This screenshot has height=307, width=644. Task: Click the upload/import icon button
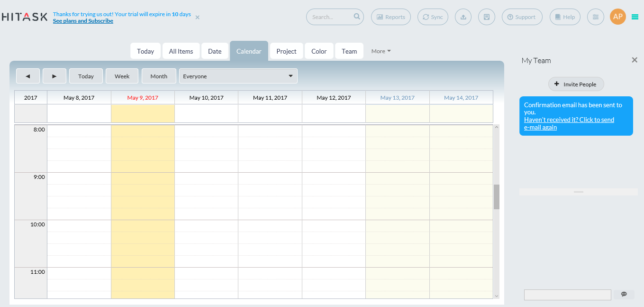(463, 17)
